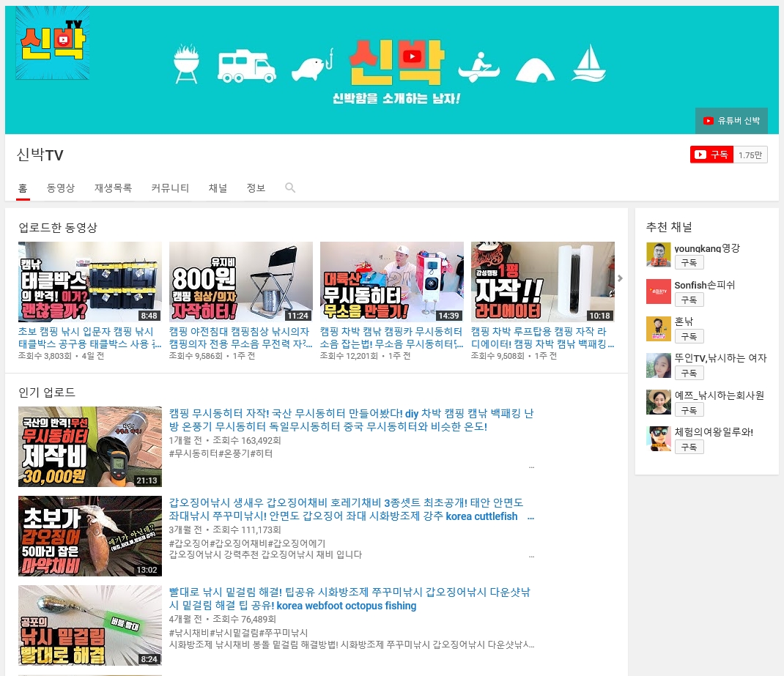Play the 800원 캠핑 침상/의자 thumbnail video
This screenshot has height=676, width=784.
(240, 282)
